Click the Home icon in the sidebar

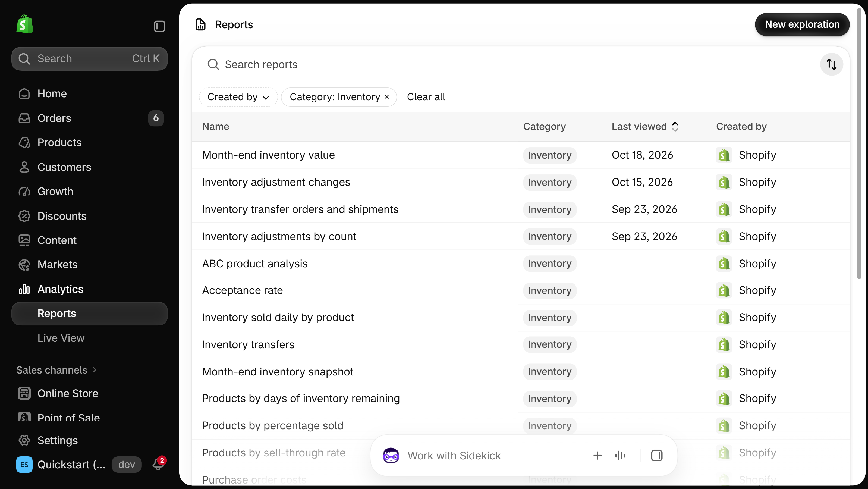pos(24,94)
